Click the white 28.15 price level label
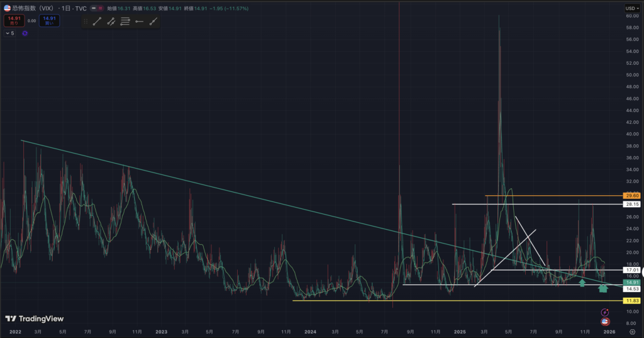This screenshot has width=644, height=338. (631, 204)
